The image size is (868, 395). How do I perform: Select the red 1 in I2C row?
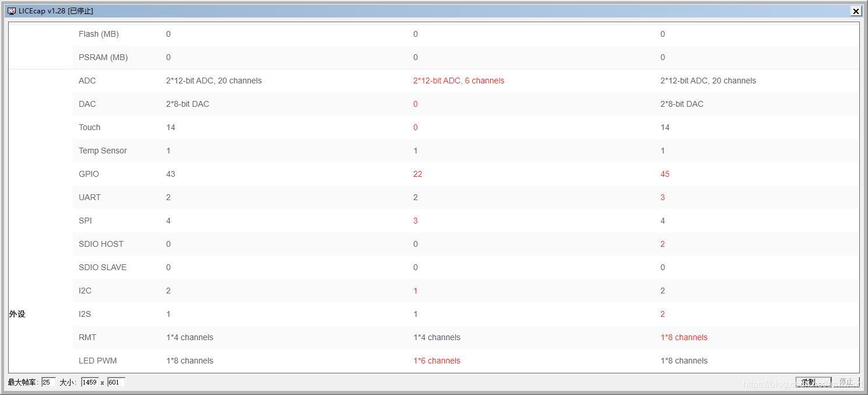[x=416, y=291]
